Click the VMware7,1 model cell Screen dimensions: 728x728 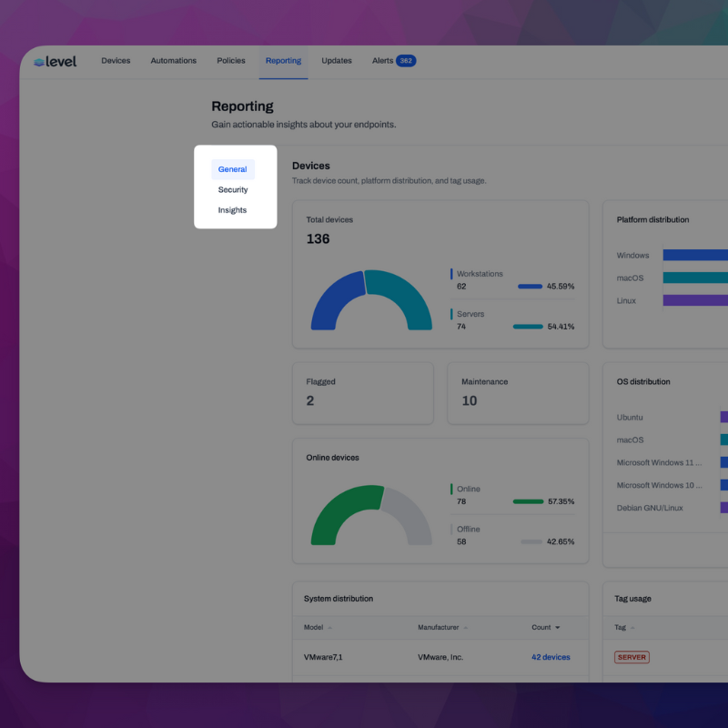tap(323, 657)
